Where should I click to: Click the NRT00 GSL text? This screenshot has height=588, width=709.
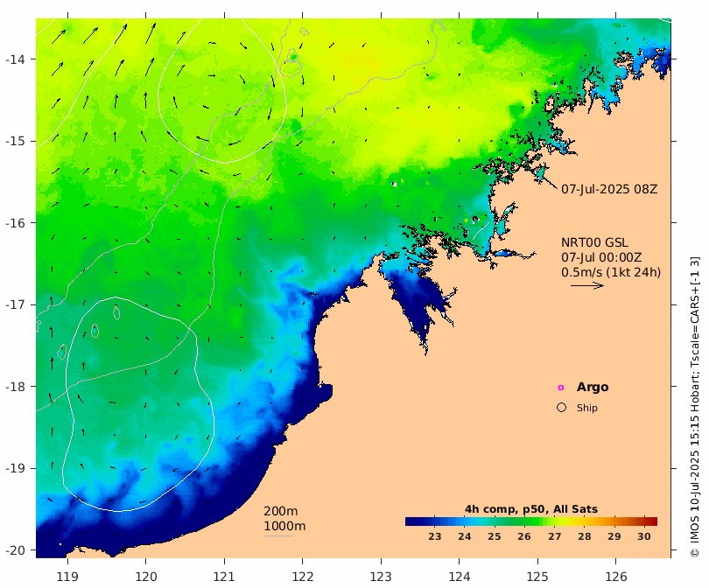point(594,242)
